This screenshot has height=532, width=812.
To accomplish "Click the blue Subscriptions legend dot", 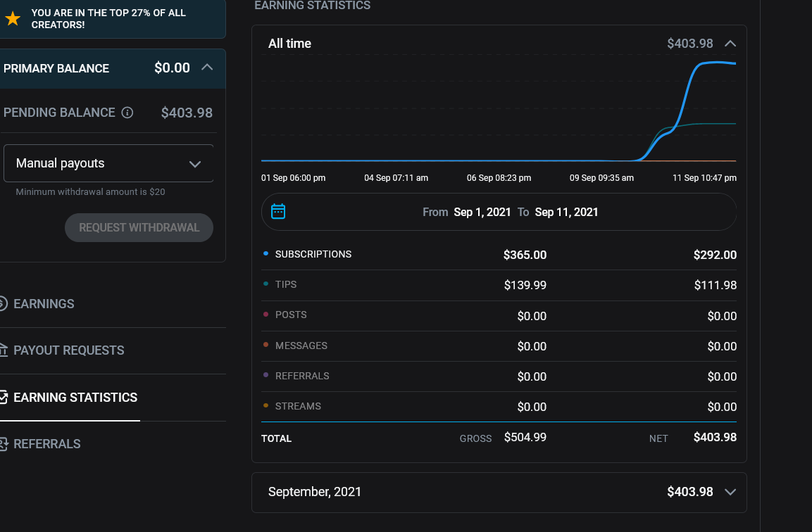I will coord(266,253).
